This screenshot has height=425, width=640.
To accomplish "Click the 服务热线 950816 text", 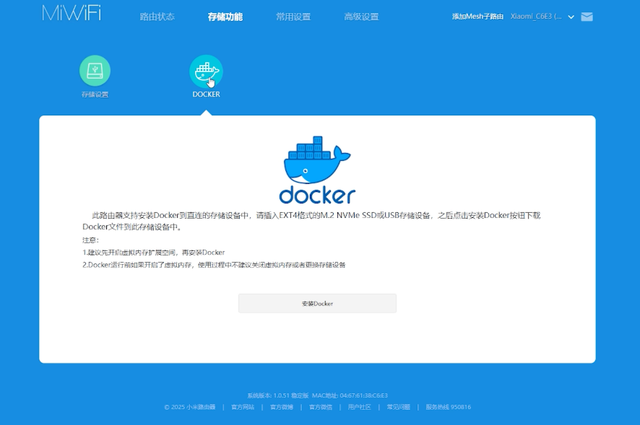I will [448, 407].
